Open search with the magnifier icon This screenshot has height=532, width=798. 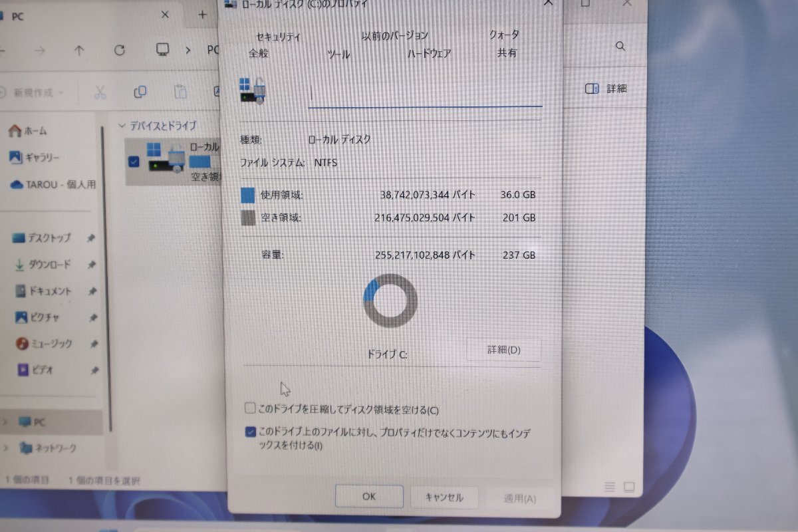click(x=620, y=46)
